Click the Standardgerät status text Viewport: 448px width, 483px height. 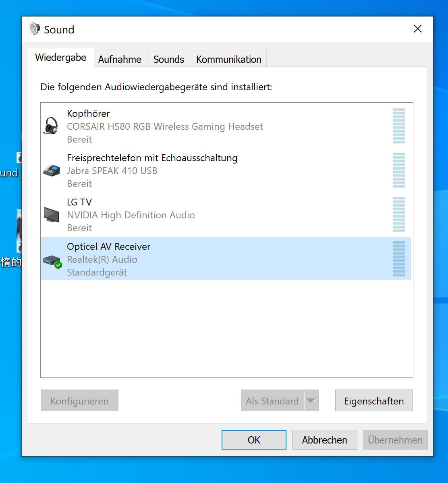pos(97,273)
